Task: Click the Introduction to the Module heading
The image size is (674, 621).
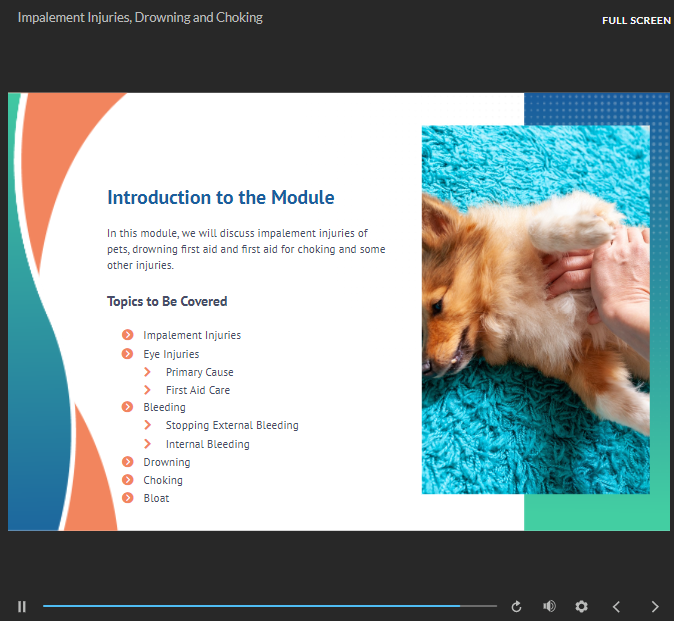Action: point(220,198)
